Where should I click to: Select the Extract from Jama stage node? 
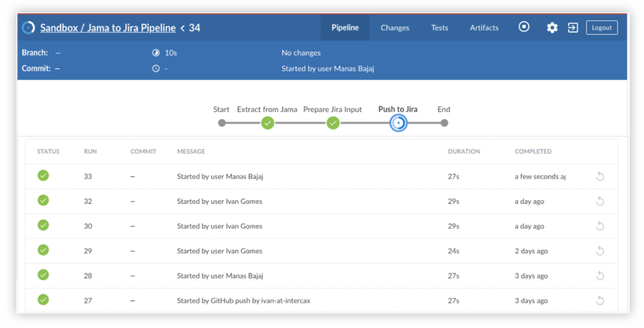point(268,123)
